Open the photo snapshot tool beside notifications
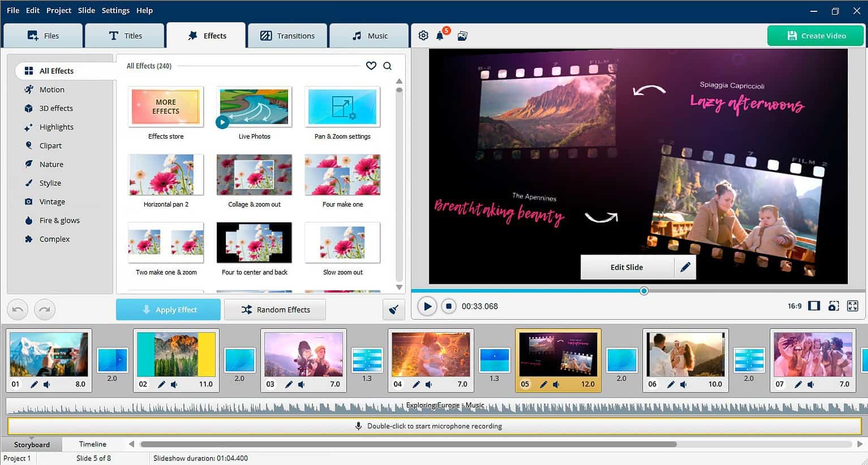Viewport: 868px width, 465px height. [x=462, y=35]
